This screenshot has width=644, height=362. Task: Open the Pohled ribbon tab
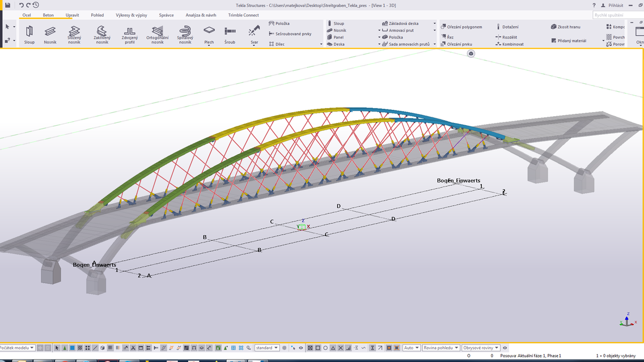[x=98, y=15]
